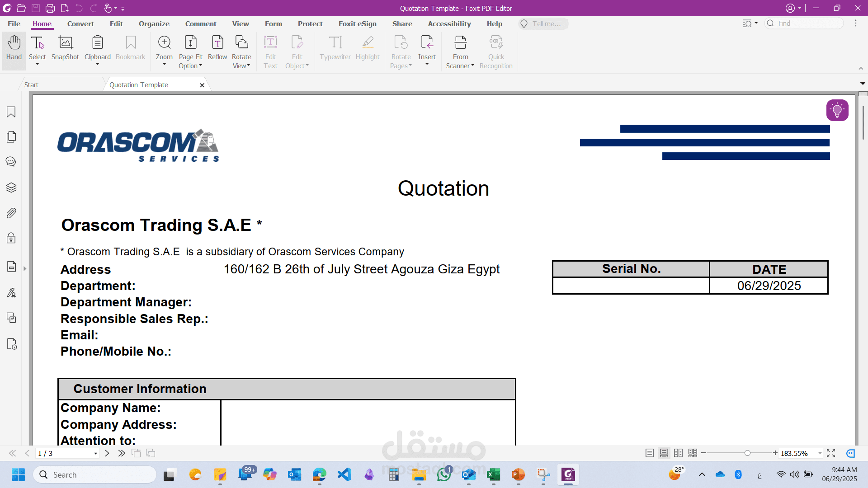The image size is (868, 488).
Task: Click the vertical document scrollbar
Action: [863, 123]
